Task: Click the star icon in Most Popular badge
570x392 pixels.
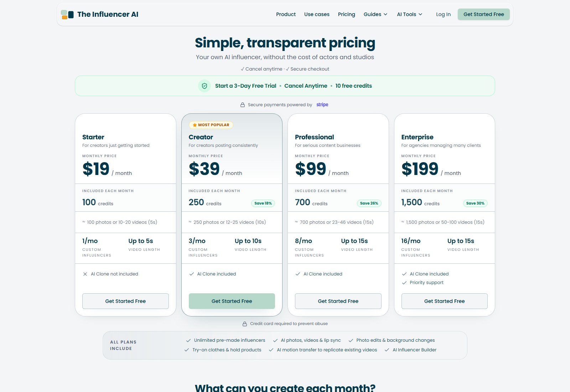Action: pyautogui.click(x=195, y=125)
